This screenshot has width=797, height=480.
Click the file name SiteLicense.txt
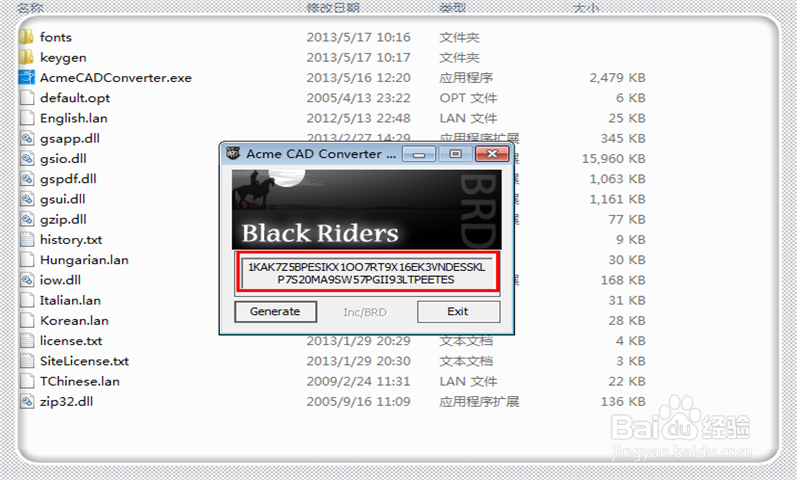[x=84, y=361]
